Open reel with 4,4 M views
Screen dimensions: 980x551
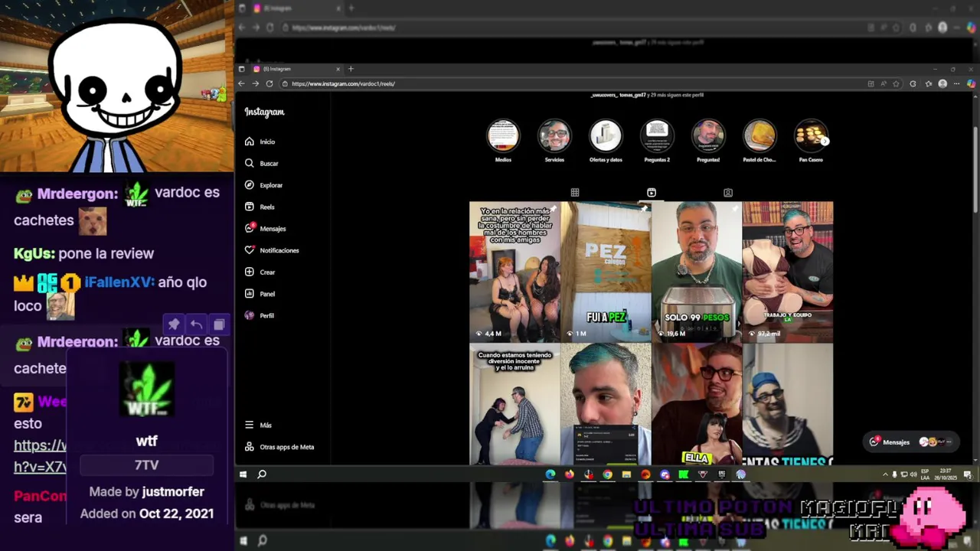coord(514,272)
